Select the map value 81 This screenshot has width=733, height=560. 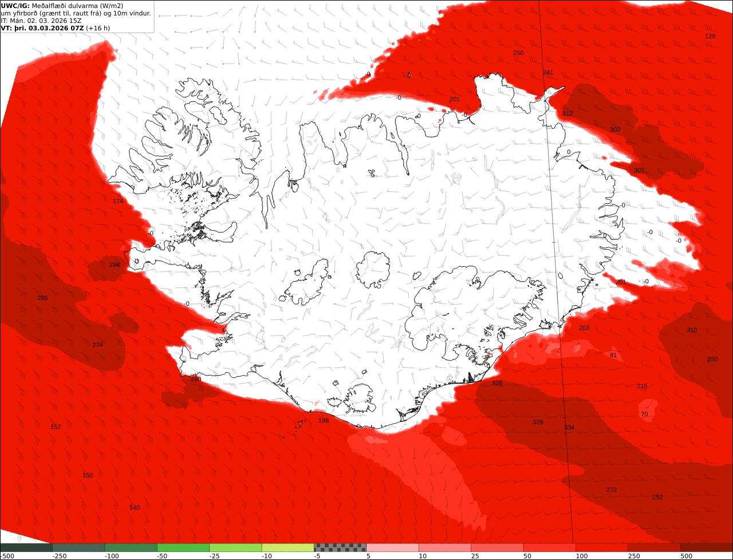[613, 355]
